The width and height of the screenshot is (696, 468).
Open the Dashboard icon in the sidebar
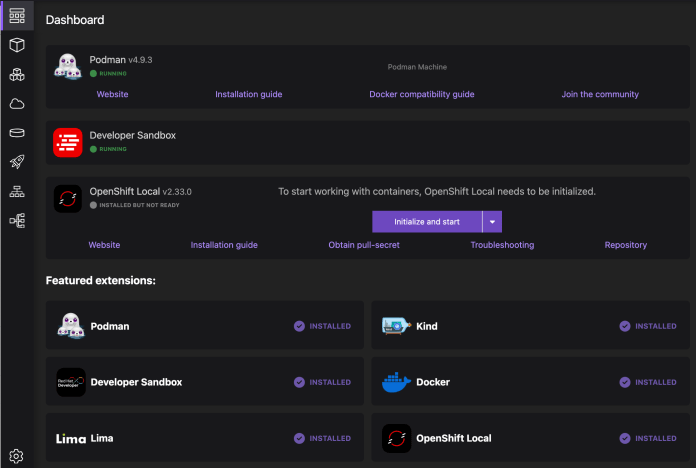[x=17, y=15]
